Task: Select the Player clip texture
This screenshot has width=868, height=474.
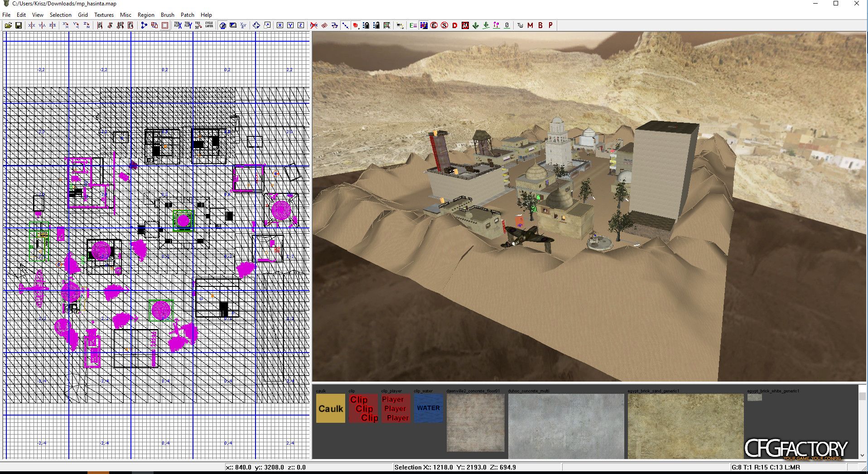Action: (396, 408)
